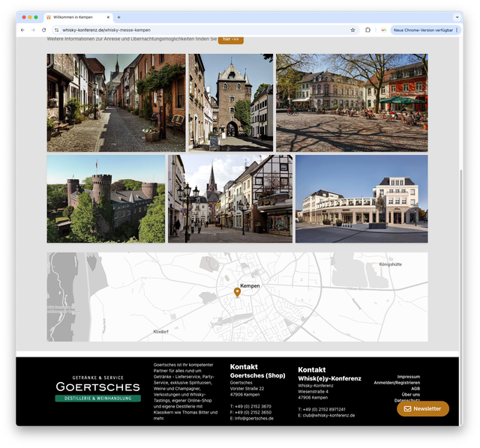The height and width of the screenshot is (448, 480).
Task: Expand the tab search dropdown arrow
Action: 456,17
